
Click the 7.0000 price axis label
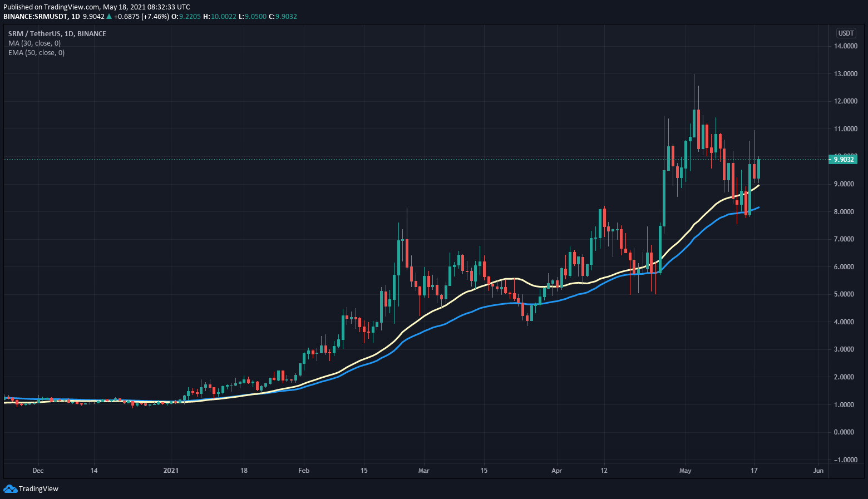(845, 239)
